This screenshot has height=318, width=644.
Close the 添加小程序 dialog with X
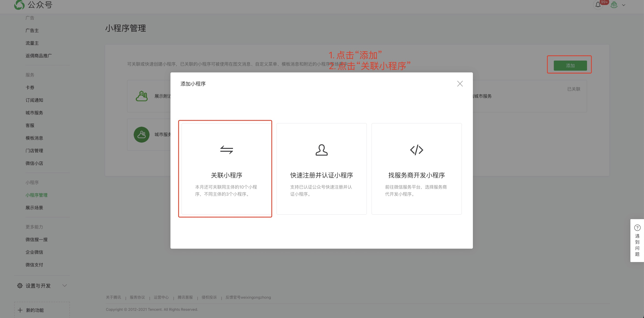click(460, 84)
